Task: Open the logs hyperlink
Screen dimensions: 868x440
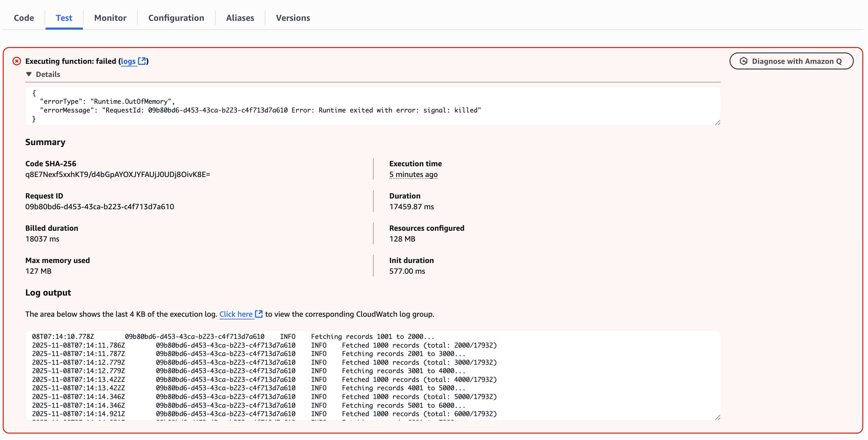Action: tap(128, 61)
